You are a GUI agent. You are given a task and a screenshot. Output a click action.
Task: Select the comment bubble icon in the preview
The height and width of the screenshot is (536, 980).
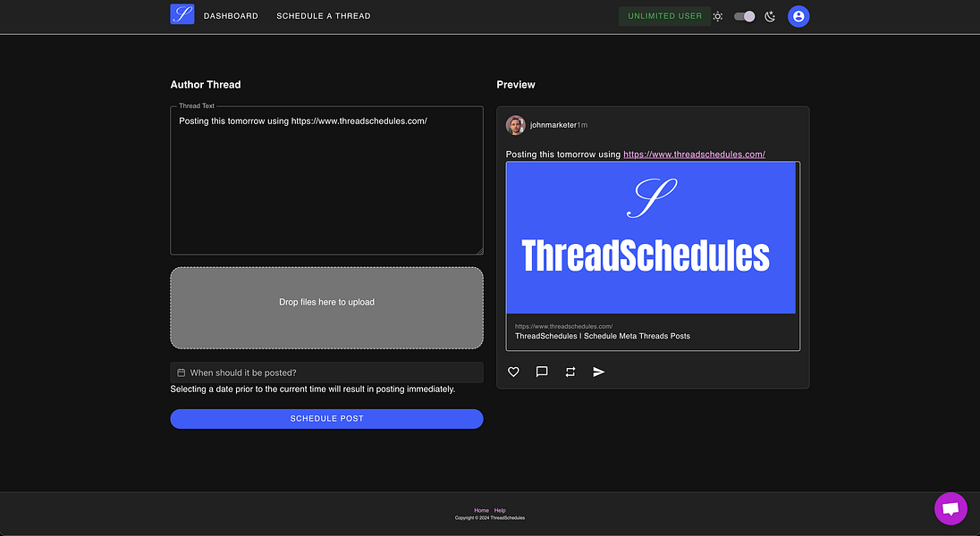[x=542, y=372]
